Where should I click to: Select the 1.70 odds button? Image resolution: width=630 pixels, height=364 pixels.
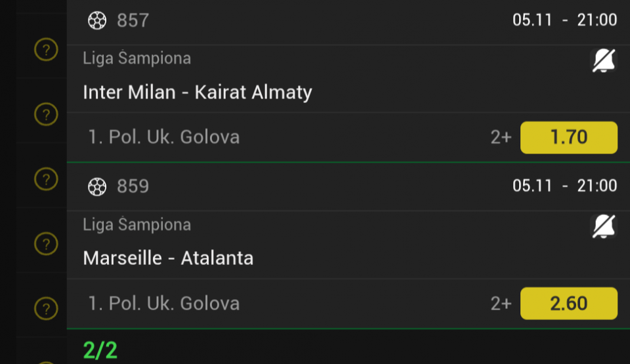pos(568,138)
